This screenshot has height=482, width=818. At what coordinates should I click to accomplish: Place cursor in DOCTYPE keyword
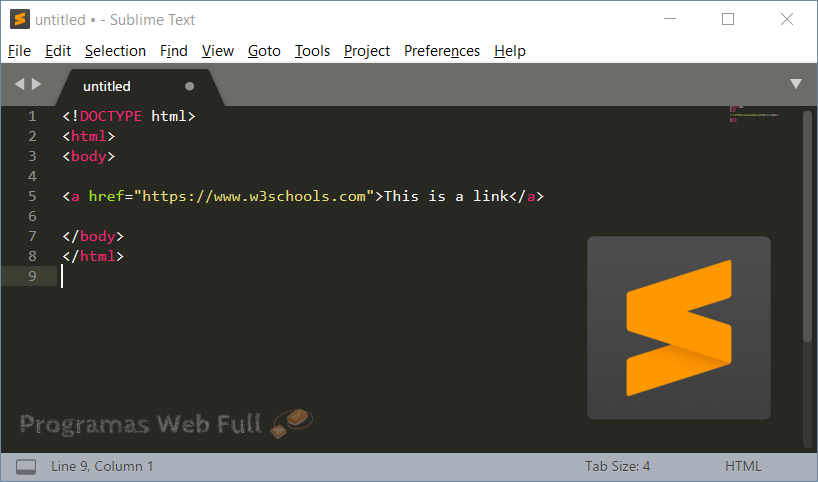(111, 116)
